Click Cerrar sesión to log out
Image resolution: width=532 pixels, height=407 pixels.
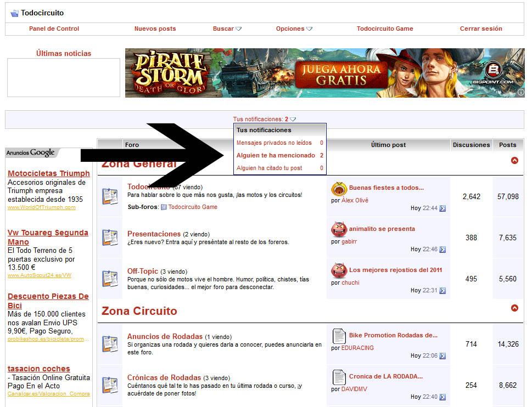coord(481,29)
